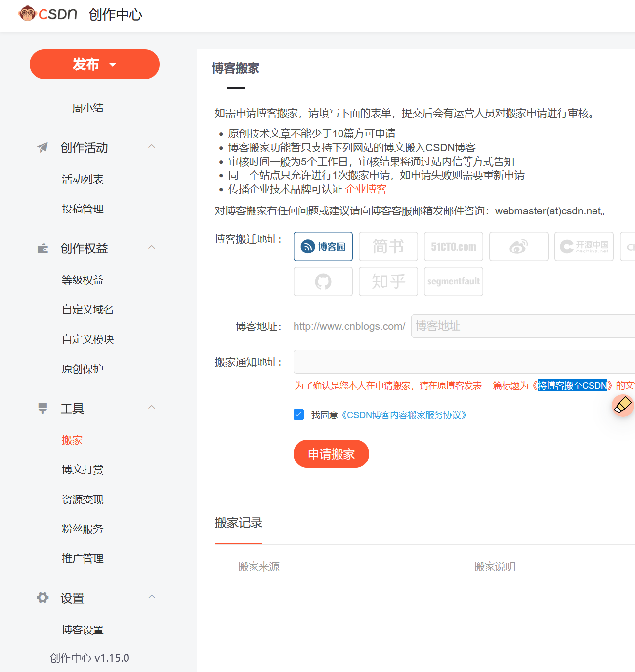Open the CSDN博客内容搬家服务协议 link
The image size is (635, 672).
(x=404, y=415)
